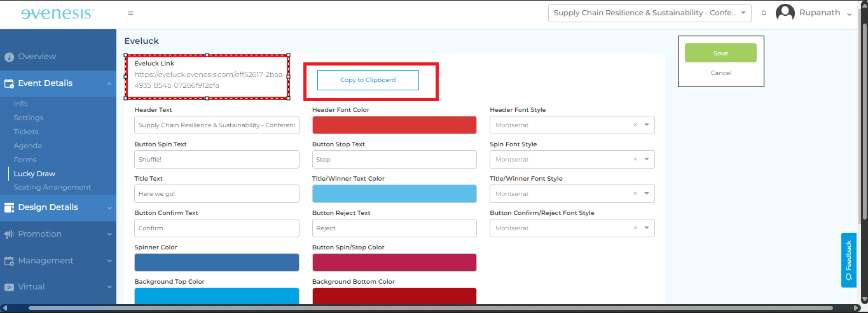Click the Promotion megaphone icon
This screenshot has height=313, width=868.
9,234
